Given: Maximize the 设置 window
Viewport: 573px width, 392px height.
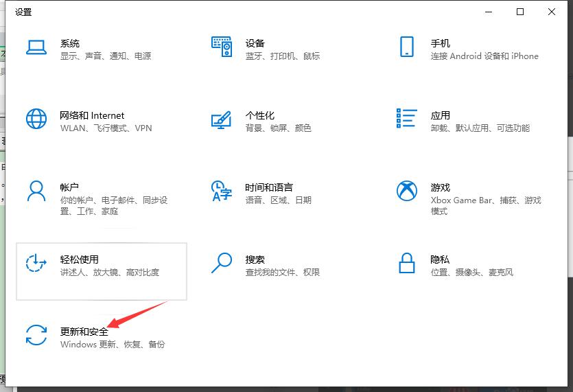Looking at the screenshot, I should [x=520, y=12].
